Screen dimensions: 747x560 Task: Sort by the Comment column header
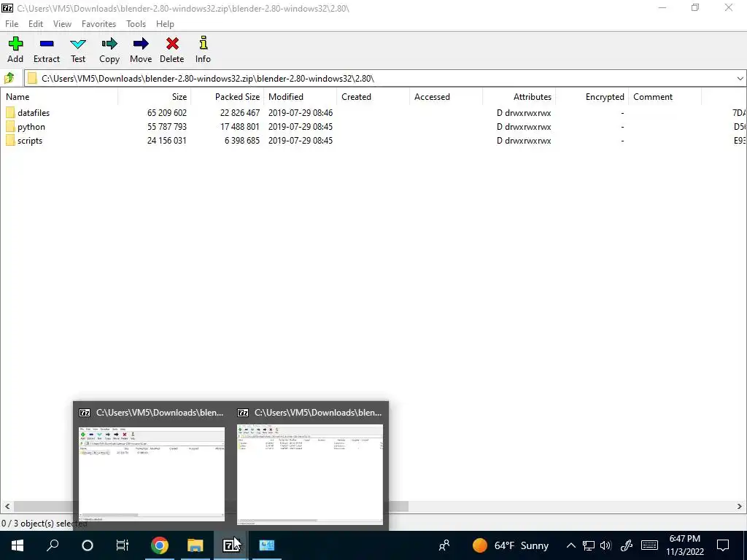(665, 97)
